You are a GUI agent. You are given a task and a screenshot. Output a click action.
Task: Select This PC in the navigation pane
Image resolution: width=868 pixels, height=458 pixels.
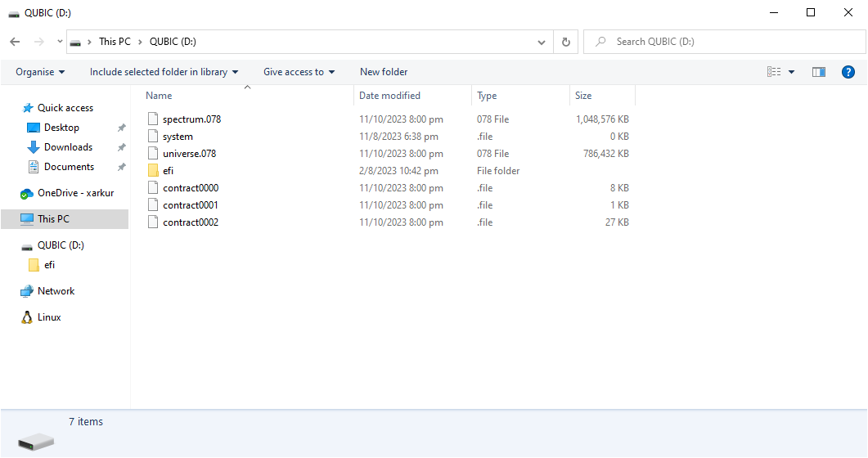pos(65,219)
